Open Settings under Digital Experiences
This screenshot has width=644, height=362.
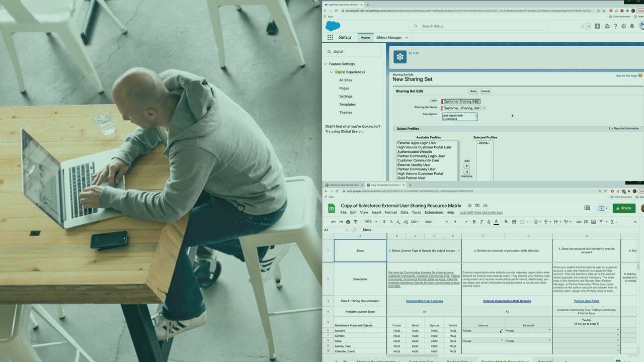pos(346,96)
